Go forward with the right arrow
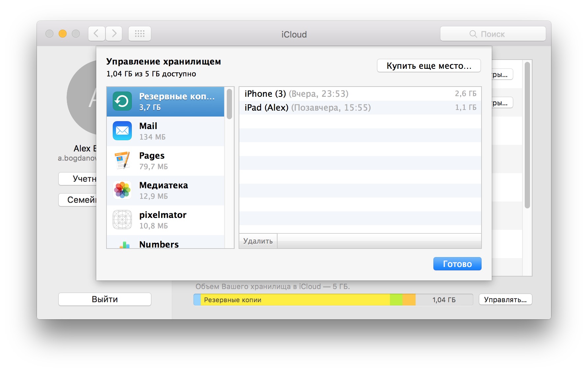Image resolution: width=588 pixels, height=372 pixels. (114, 34)
